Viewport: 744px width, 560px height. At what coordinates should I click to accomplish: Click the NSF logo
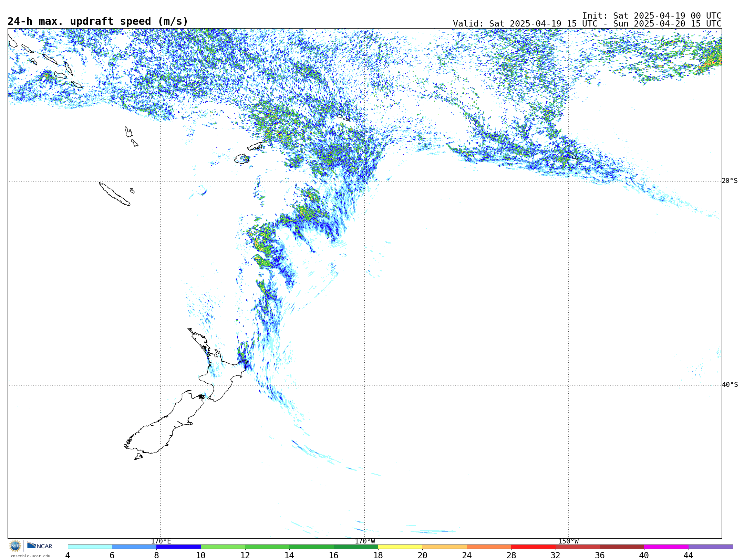point(15,546)
